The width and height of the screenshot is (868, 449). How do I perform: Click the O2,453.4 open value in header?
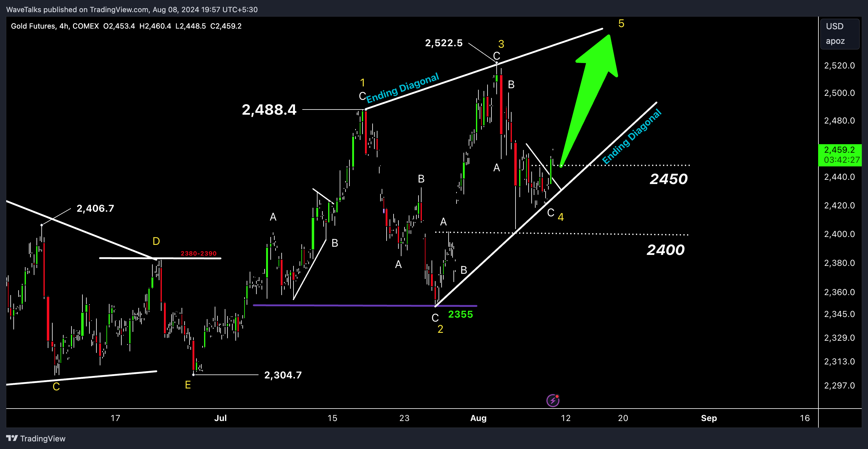(119, 26)
